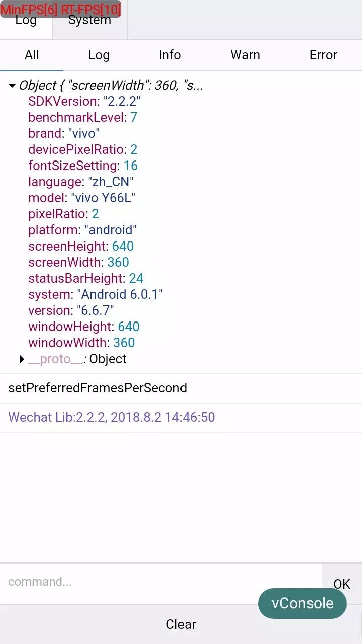
Task: Show only Error messages
Action: tap(323, 55)
